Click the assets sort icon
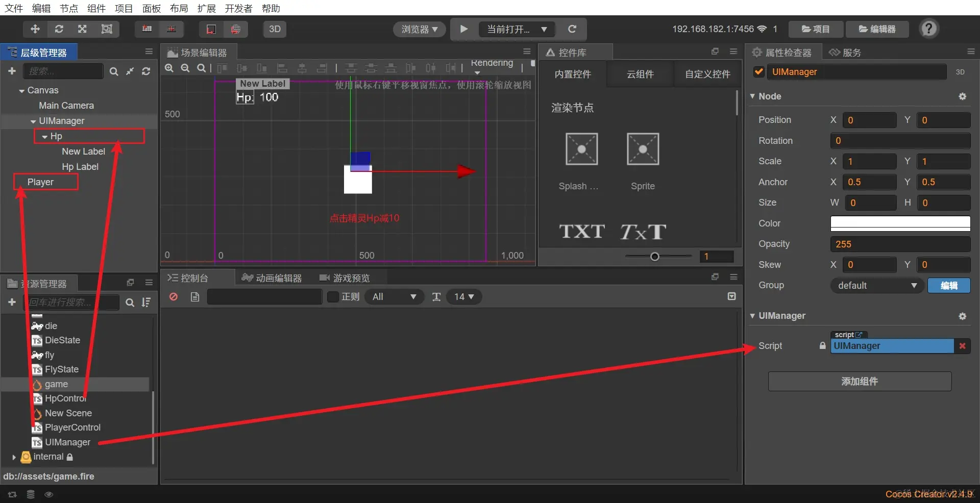980x503 pixels. point(146,303)
